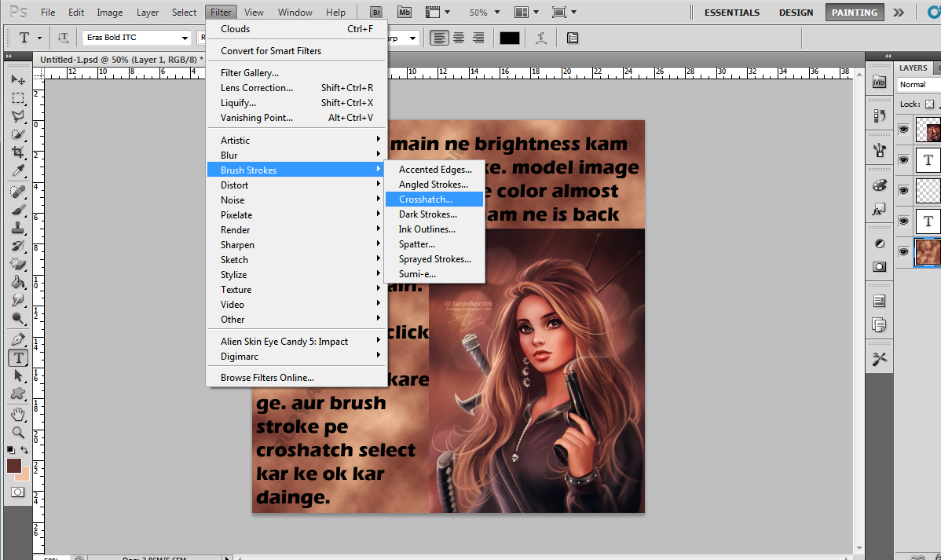Reset default foreground and background colors

10,449
